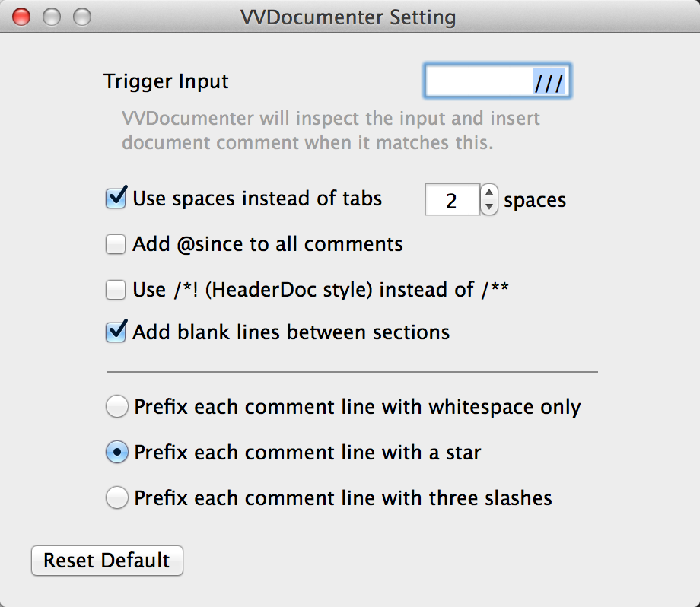
Task: Click the "Add blank lines between sections" label
Action: pyautogui.click(x=291, y=332)
